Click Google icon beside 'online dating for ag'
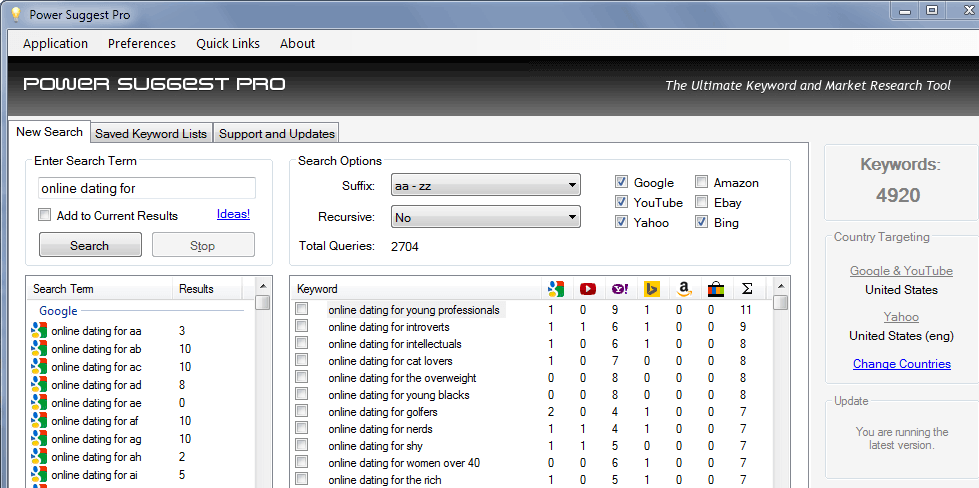The height and width of the screenshot is (488, 979). [x=39, y=439]
